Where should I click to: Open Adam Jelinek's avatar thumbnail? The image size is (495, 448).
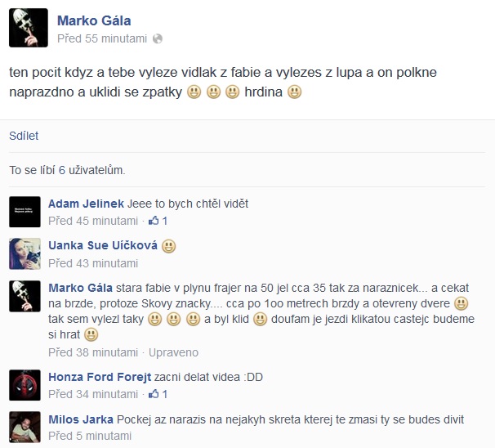[25, 212]
